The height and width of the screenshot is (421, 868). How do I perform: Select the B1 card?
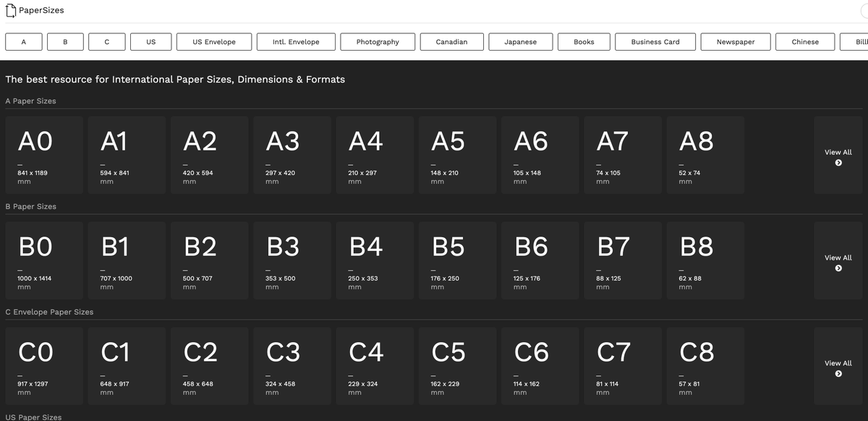click(127, 261)
